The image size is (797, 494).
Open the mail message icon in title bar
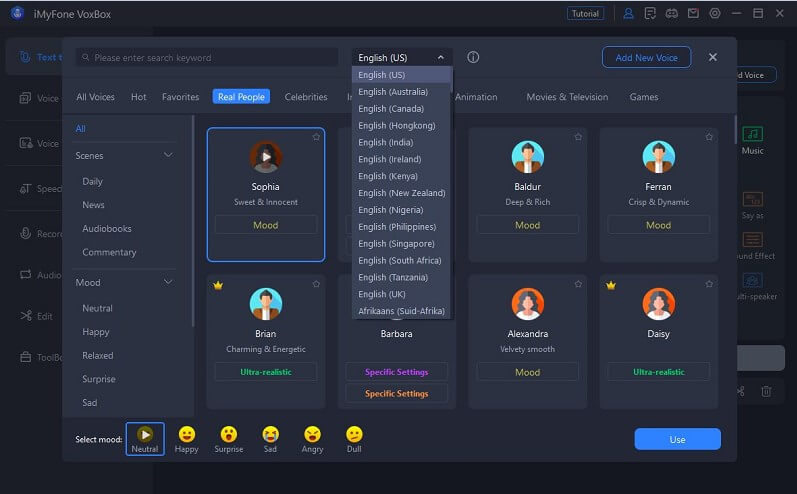click(693, 14)
